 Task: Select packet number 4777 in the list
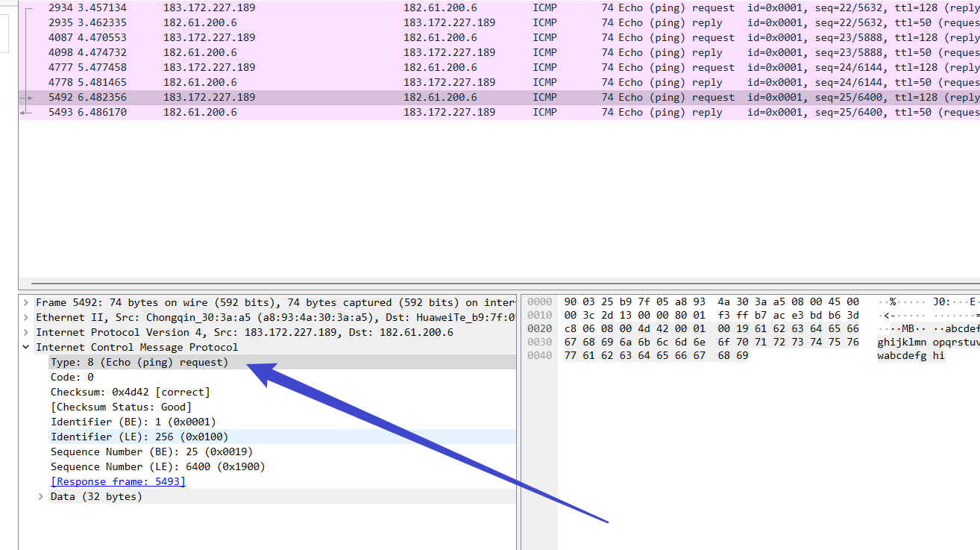(499, 67)
